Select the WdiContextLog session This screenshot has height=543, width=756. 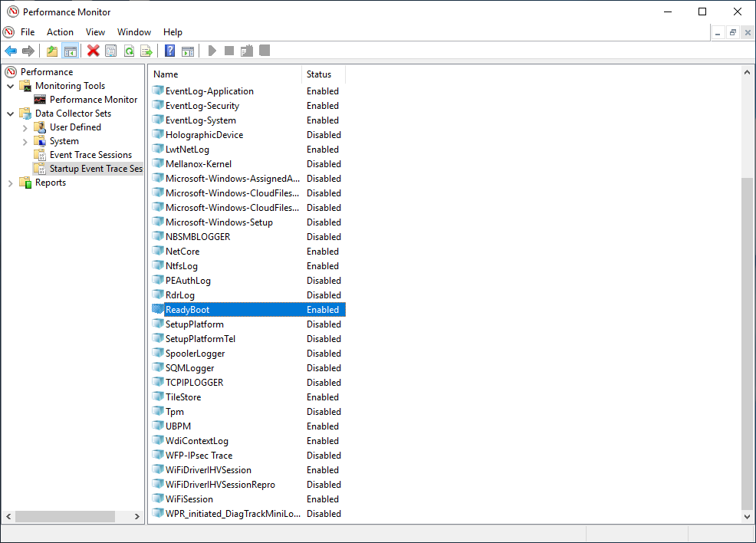(248, 441)
